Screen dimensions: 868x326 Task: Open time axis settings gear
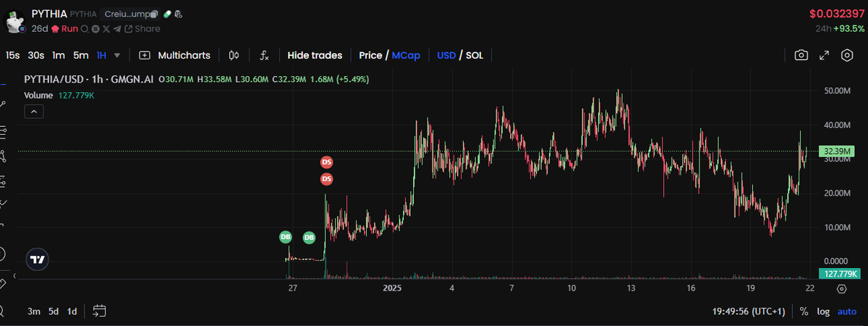click(842, 288)
